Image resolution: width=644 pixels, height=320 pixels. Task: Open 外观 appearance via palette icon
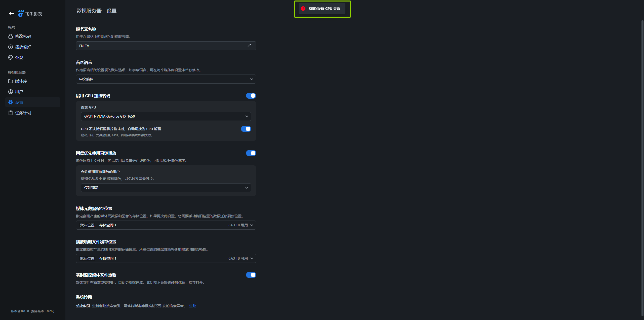(11, 57)
